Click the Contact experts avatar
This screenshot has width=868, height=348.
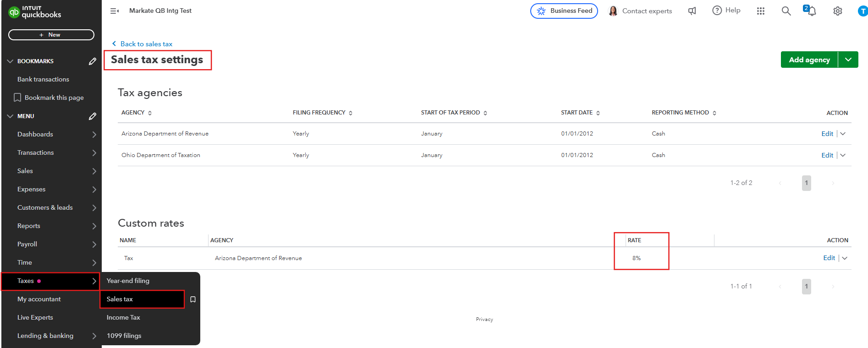click(x=613, y=11)
